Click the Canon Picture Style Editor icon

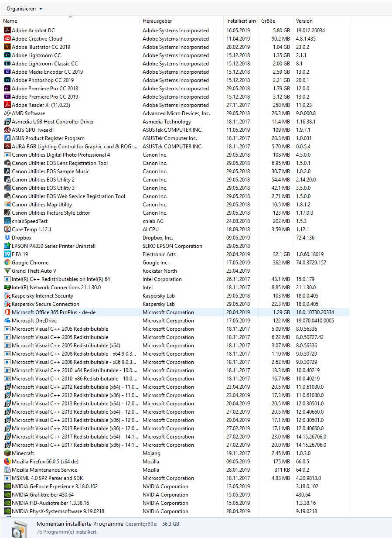[7, 213]
